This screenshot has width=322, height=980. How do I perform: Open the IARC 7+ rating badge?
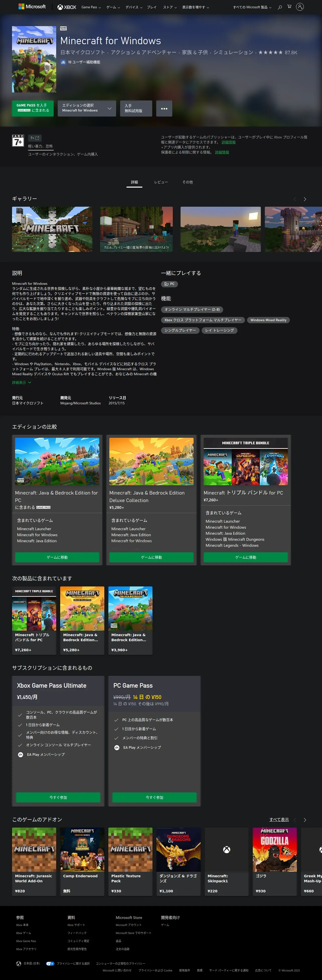[18, 141]
